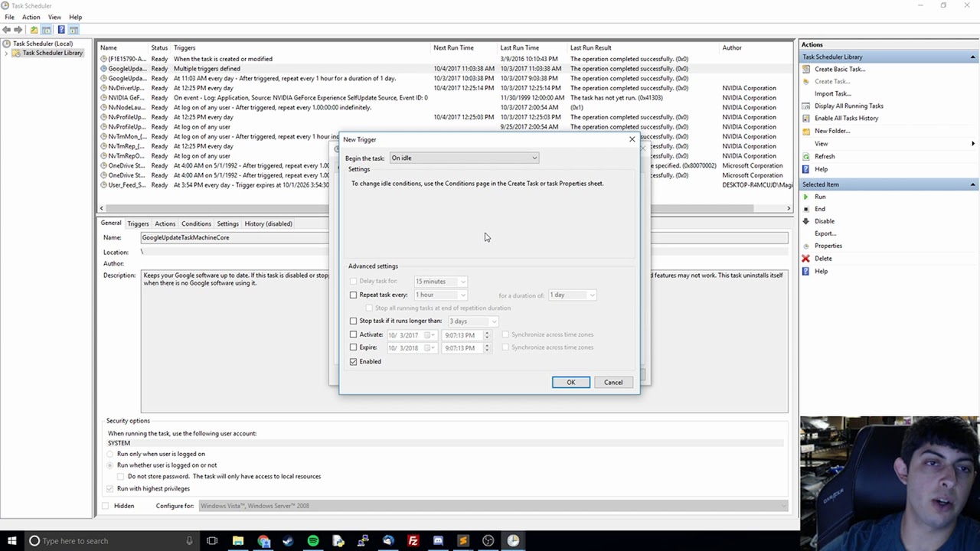Image resolution: width=980 pixels, height=551 pixels.
Task: Open the 1 day duration dropdown
Action: (572, 295)
